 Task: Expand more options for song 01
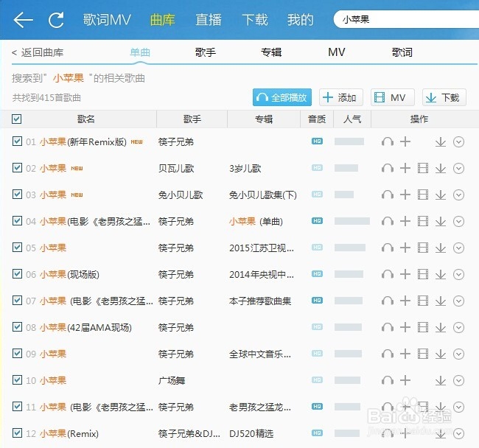pyautogui.click(x=458, y=141)
